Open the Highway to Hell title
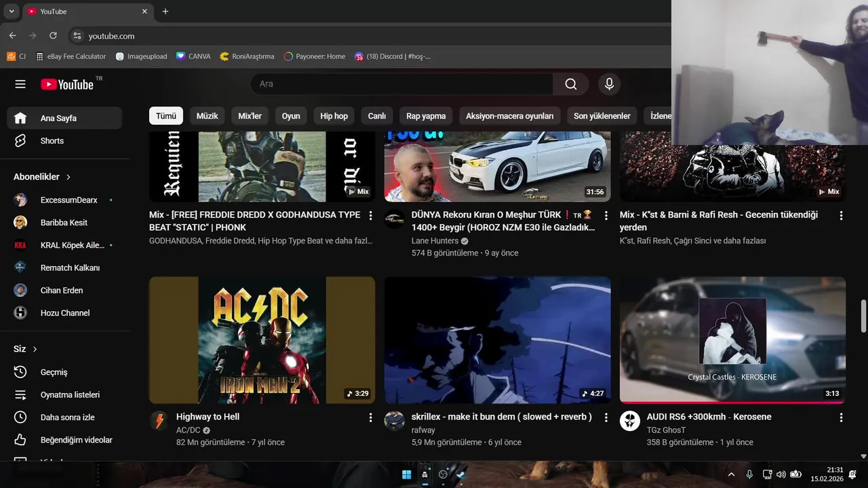This screenshot has width=868, height=488. click(x=208, y=417)
